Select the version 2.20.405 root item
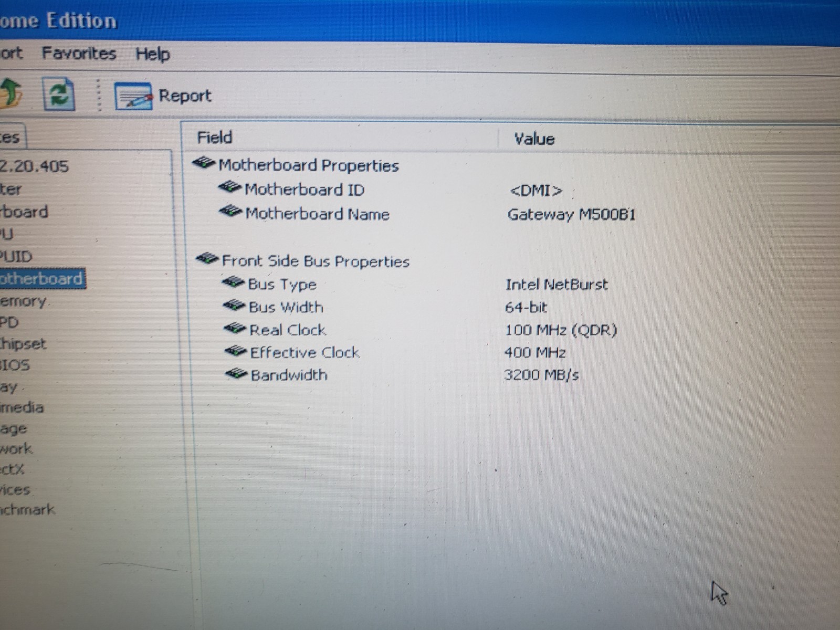This screenshot has height=630, width=840. [34, 166]
